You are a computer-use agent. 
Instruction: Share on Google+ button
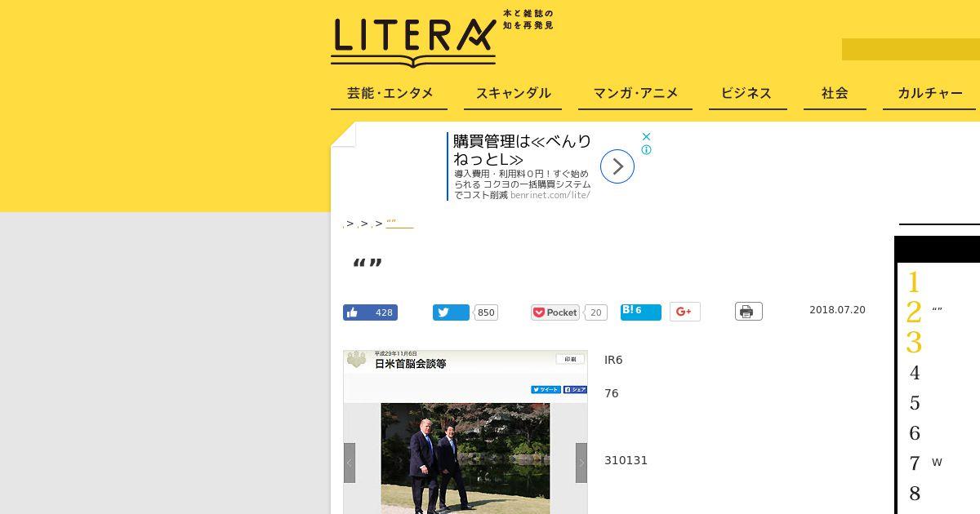685,312
